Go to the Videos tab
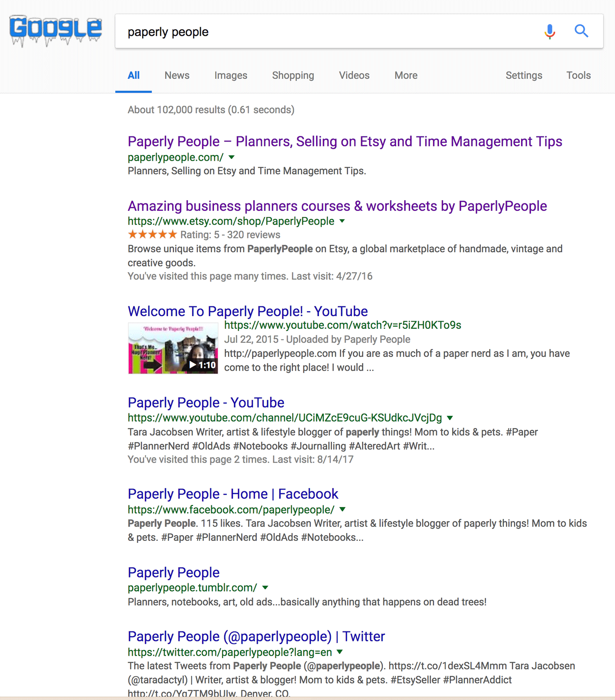 pyautogui.click(x=354, y=75)
